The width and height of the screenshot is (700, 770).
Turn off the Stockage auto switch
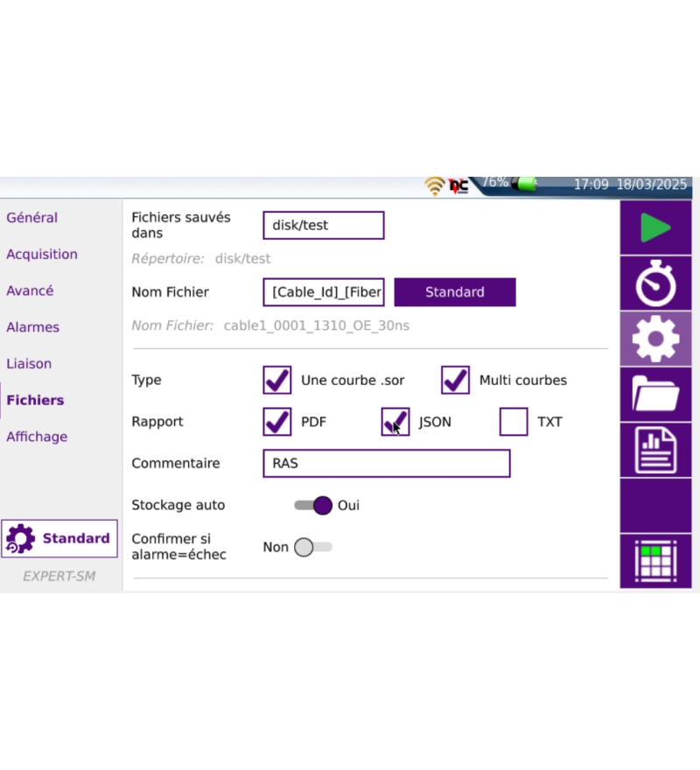click(313, 505)
